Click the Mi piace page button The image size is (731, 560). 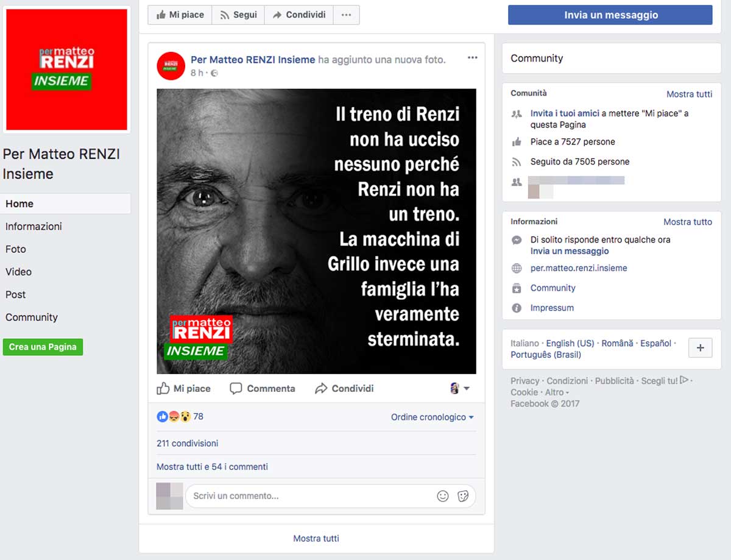tap(180, 15)
